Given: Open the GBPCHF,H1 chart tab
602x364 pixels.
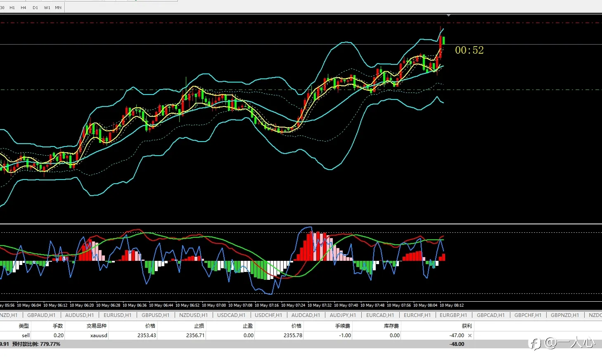Looking at the screenshot, I should pyautogui.click(x=528, y=315).
